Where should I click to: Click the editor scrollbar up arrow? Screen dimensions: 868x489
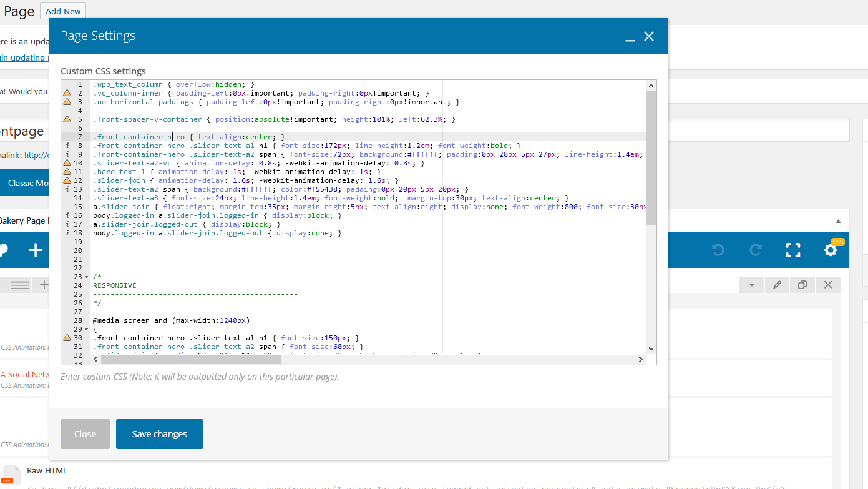[651, 85]
